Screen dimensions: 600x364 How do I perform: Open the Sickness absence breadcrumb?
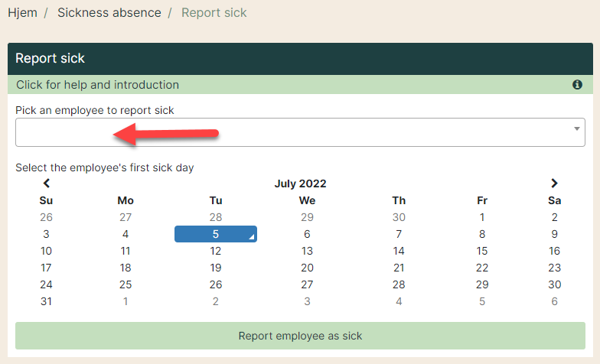pos(109,12)
